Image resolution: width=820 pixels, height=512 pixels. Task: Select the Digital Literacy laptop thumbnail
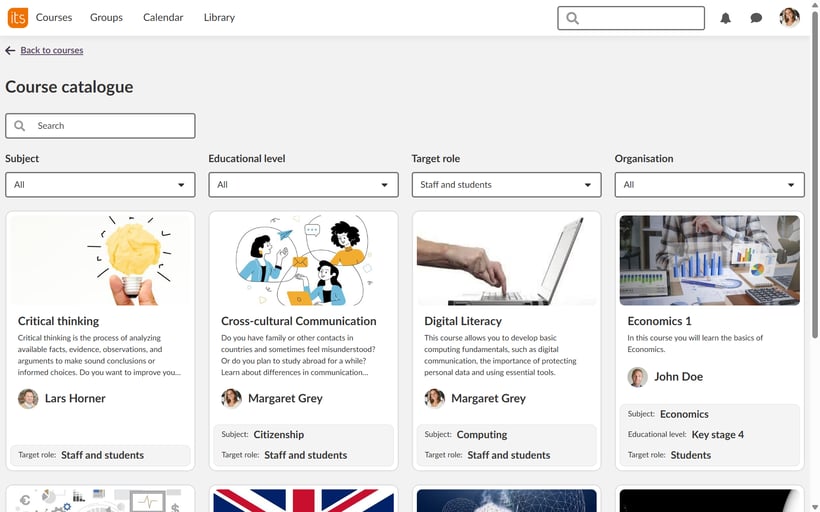[506, 260]
